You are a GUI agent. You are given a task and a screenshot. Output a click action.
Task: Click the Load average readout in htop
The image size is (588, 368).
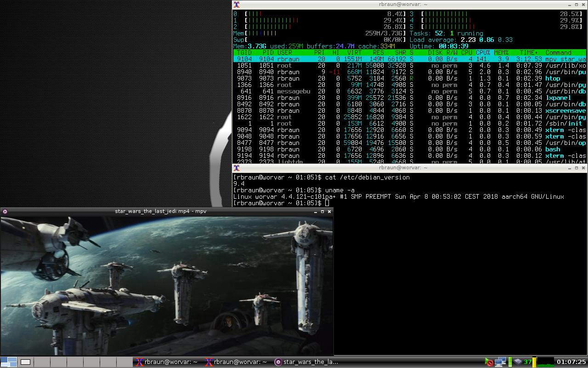click(461, 40)
